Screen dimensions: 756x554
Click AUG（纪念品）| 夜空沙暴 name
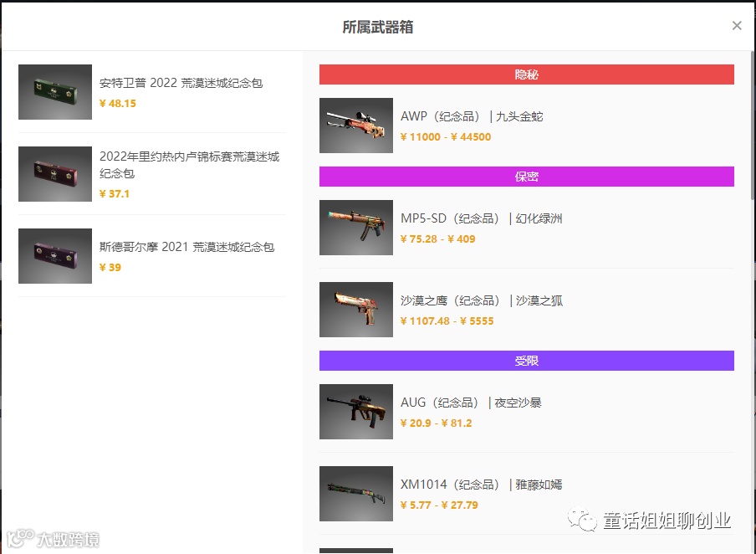coord(471,403)
